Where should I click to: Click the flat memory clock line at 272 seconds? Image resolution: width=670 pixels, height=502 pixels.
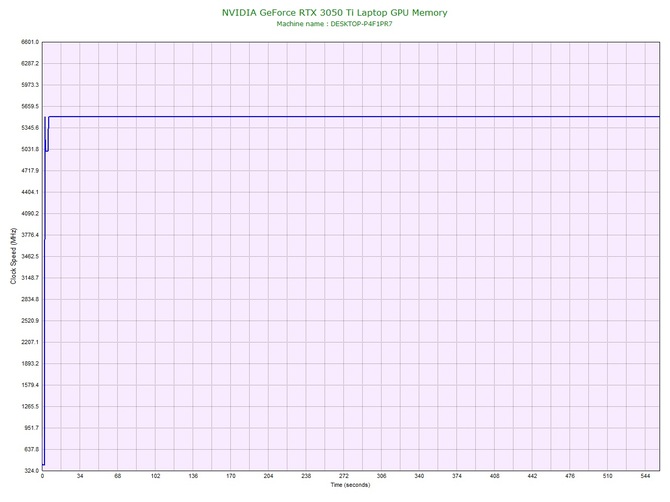(x=344, y=116)
